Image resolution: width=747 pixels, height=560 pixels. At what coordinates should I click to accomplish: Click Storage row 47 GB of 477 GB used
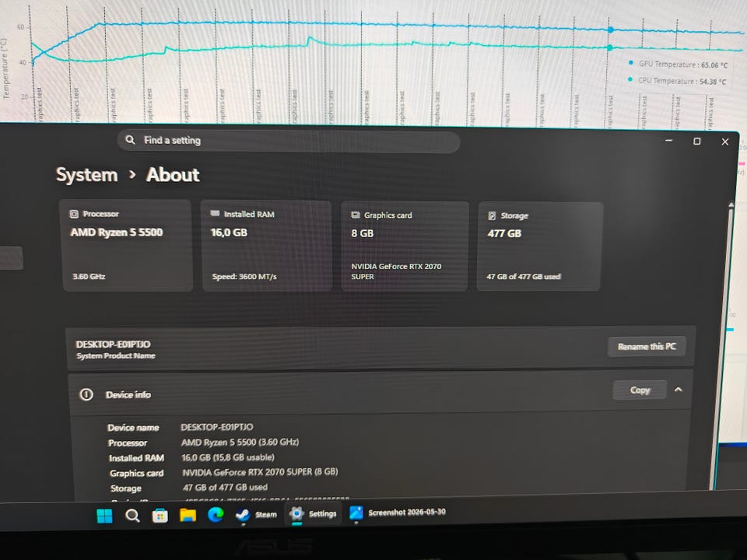click(226, 487)
